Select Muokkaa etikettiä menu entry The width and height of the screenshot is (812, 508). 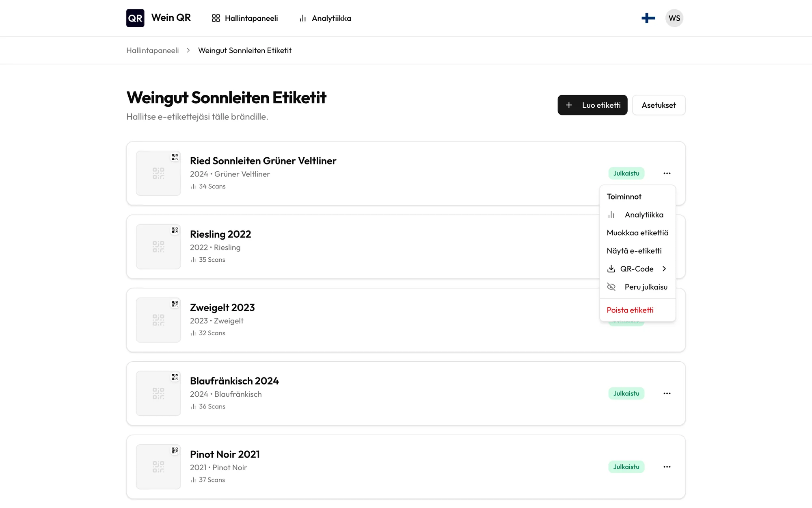click(637, 232)
